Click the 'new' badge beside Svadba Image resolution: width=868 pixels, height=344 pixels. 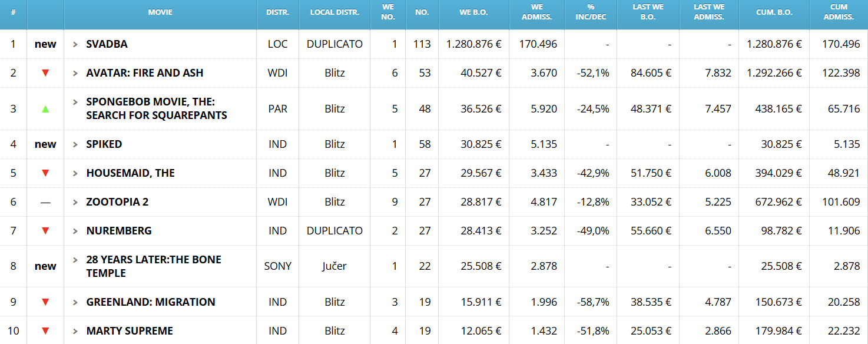pyautogui.click(x=45, y=44)
